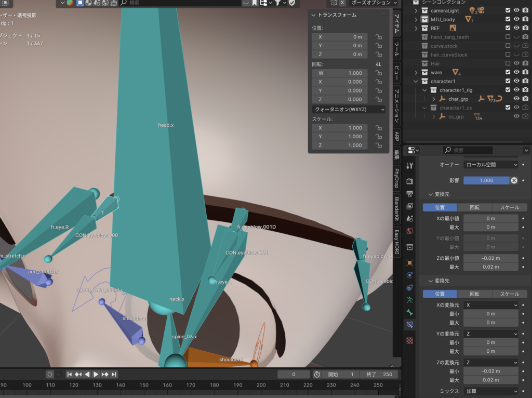Open the Armature data properties tab

pos(410,300)
